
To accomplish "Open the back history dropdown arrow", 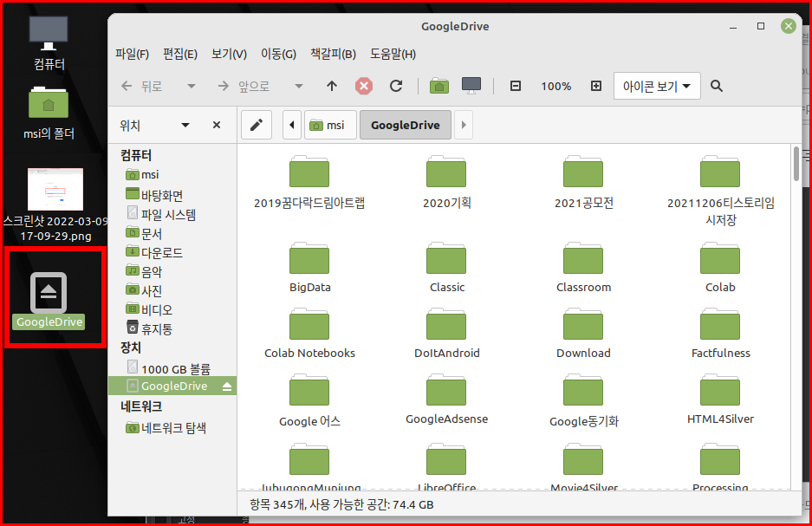I will point(192,86).
